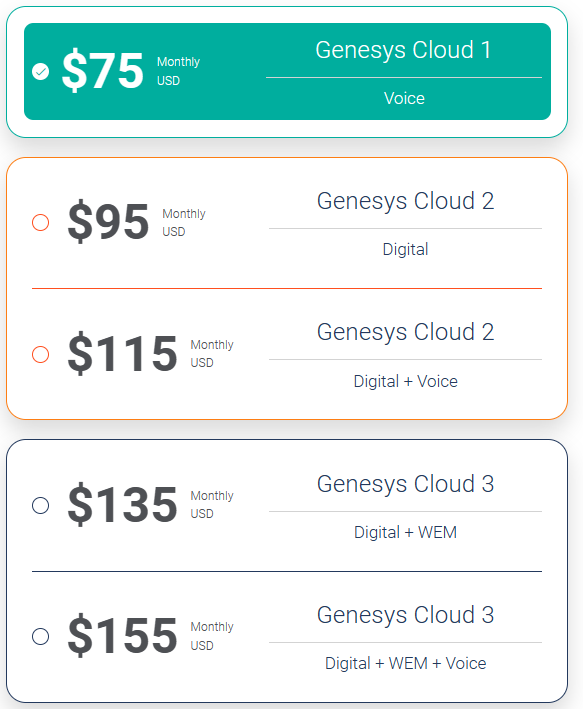Select the $135 Digital + WEM radio button
This screenshot has height=709, width=583.
[x=41, y=505]
